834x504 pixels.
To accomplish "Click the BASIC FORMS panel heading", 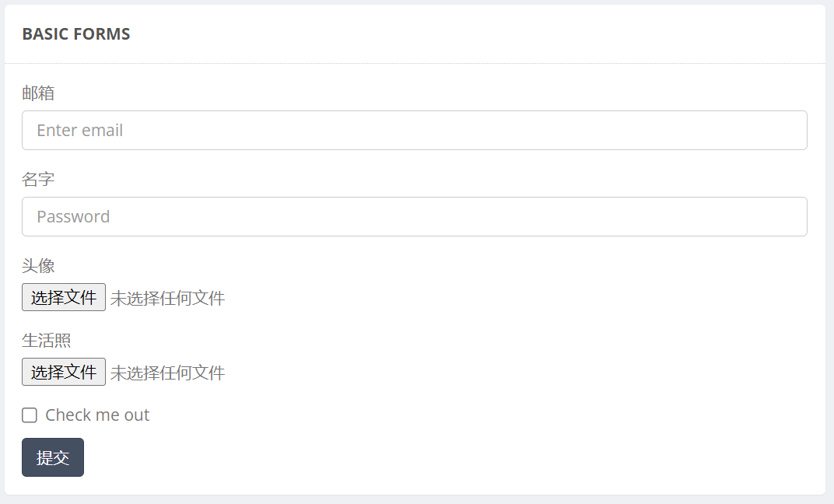I will (x=76, y=34).
